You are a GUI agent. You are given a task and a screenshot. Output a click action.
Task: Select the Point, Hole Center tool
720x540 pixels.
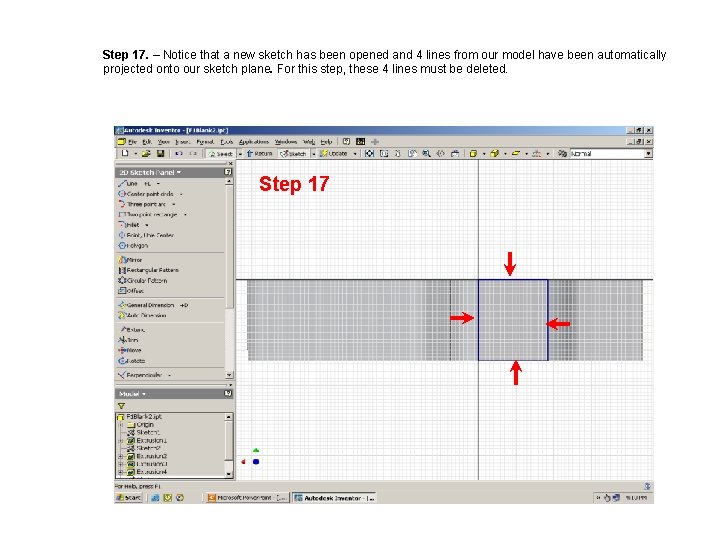[x=146, y=235]
